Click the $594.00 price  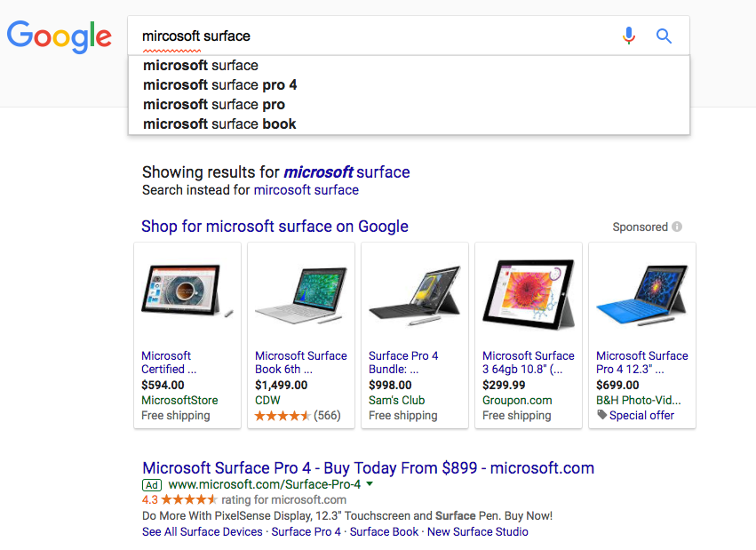coord(163,385)
